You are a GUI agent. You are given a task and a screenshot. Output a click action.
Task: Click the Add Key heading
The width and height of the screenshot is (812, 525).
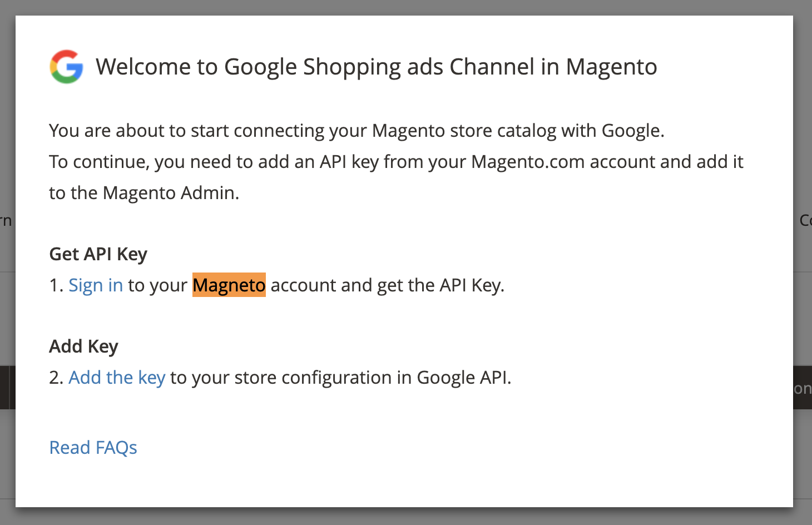[x=83, y=346]
